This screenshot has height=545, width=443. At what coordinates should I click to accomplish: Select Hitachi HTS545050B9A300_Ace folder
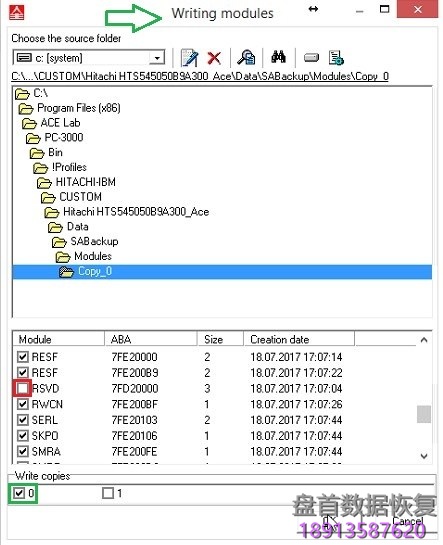click(x=127, y=212)
